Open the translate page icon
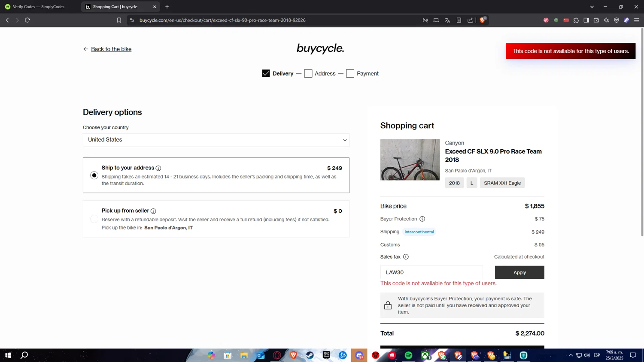This screenshot has width=644, height=362. (447, 20)
